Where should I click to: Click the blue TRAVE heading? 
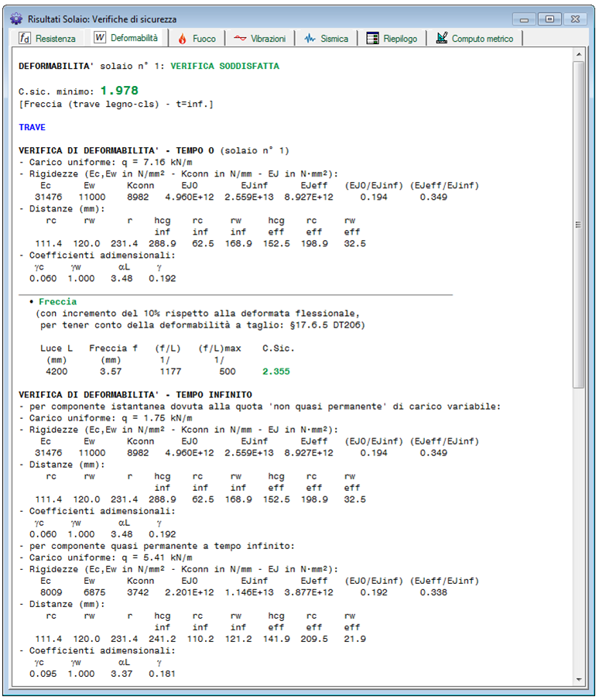click(32, 127)
